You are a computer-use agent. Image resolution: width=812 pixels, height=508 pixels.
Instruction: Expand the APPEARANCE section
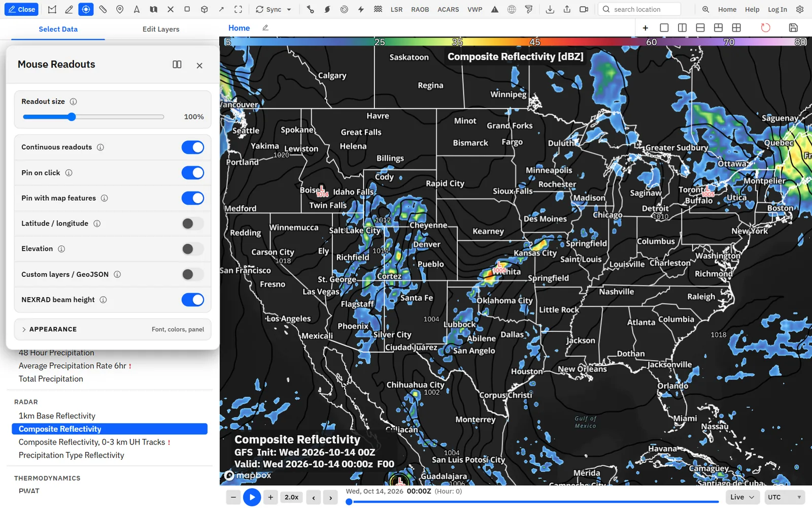tap(113, 329)
